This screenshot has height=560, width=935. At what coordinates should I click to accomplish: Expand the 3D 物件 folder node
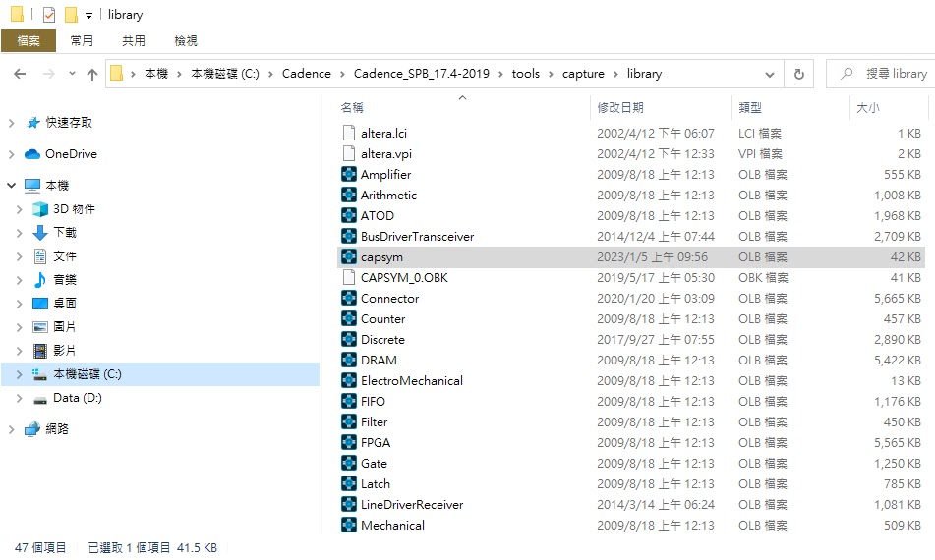[19, 209]
